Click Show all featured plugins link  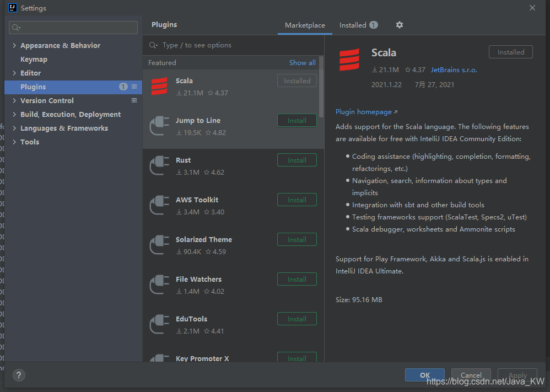click(x=303, y=62)
